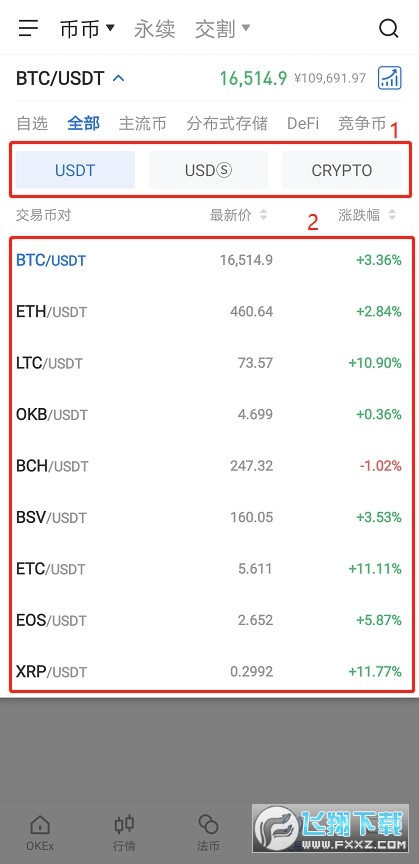419x864 pixels.
Task: Open the 行情 market icon
Action: coord(124,833)
